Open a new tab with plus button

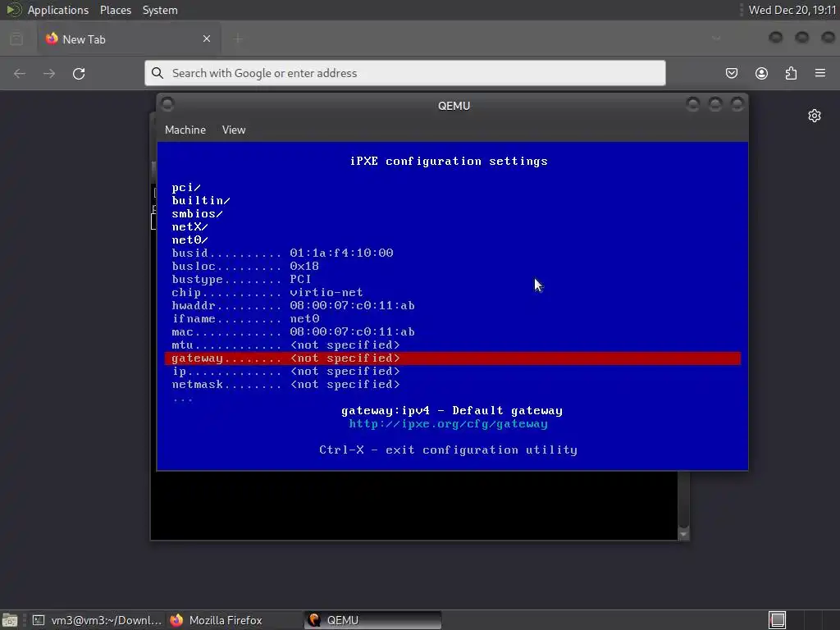click(238, 39)
